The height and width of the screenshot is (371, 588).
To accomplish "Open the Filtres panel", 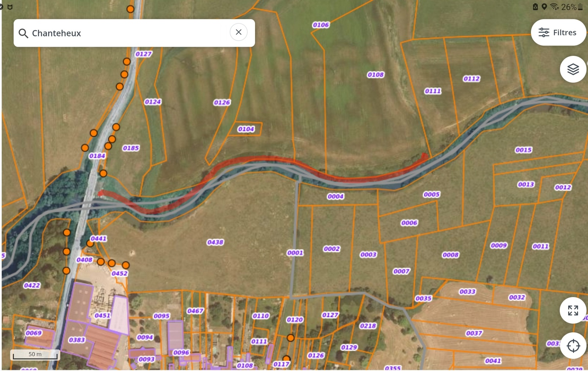I will click(x=558, y=32).
